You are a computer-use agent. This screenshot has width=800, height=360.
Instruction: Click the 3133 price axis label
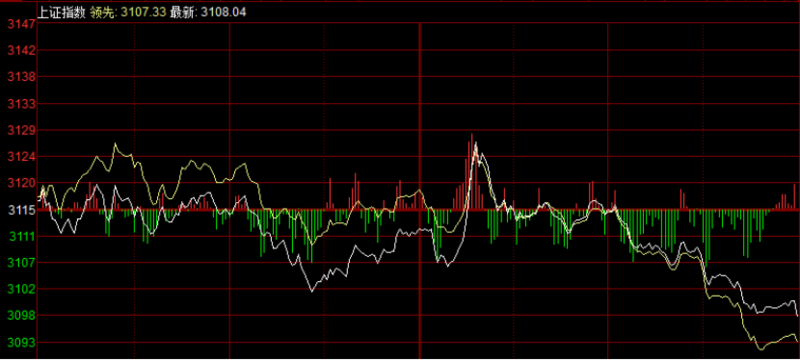21,104
